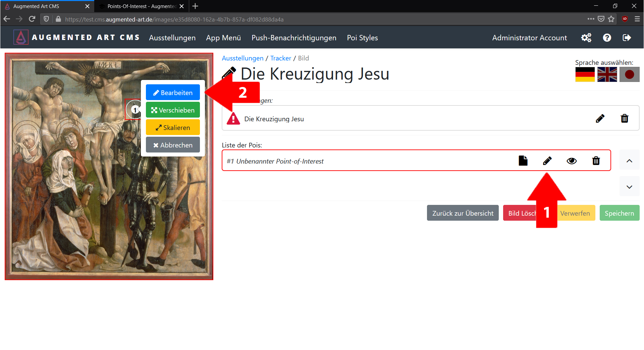Screen dimensions: 644x350
Task: Select the German flag language
Action: pos(585,74)
